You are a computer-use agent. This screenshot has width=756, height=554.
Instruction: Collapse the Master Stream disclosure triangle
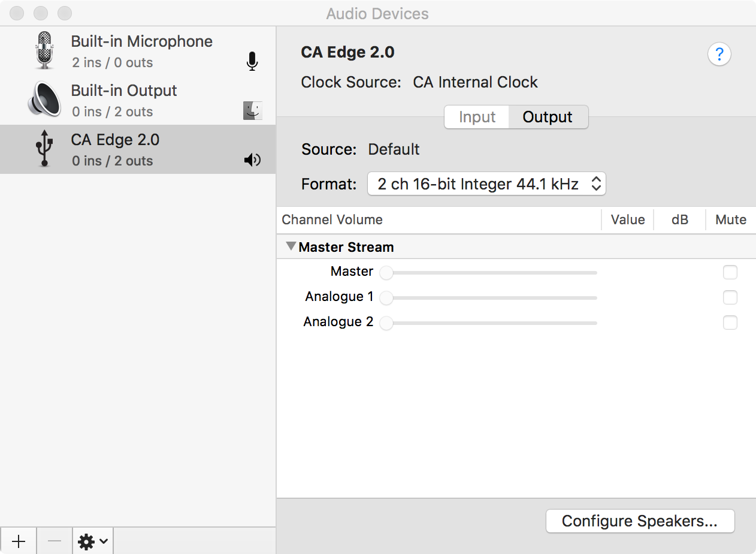coord(291,246)
